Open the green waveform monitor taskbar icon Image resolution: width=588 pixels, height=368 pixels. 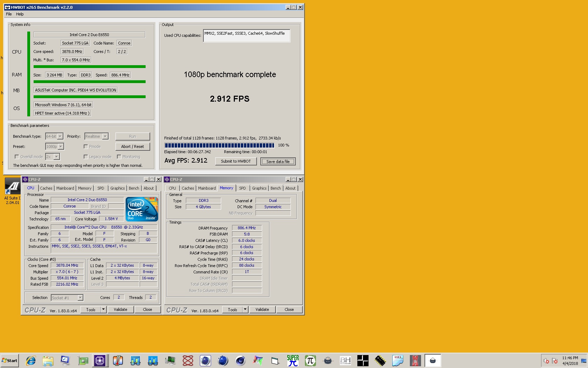coord(170,360)
